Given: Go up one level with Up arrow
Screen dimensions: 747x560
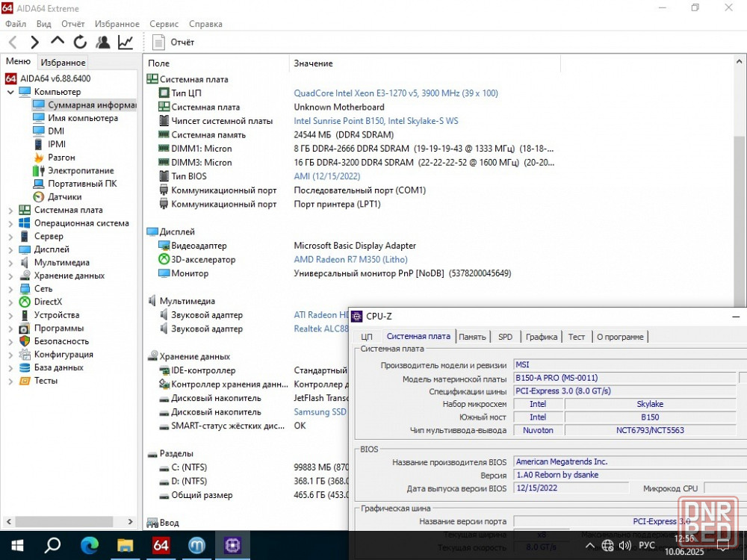Looking at the screenshot, I should [x=58, y=41].
